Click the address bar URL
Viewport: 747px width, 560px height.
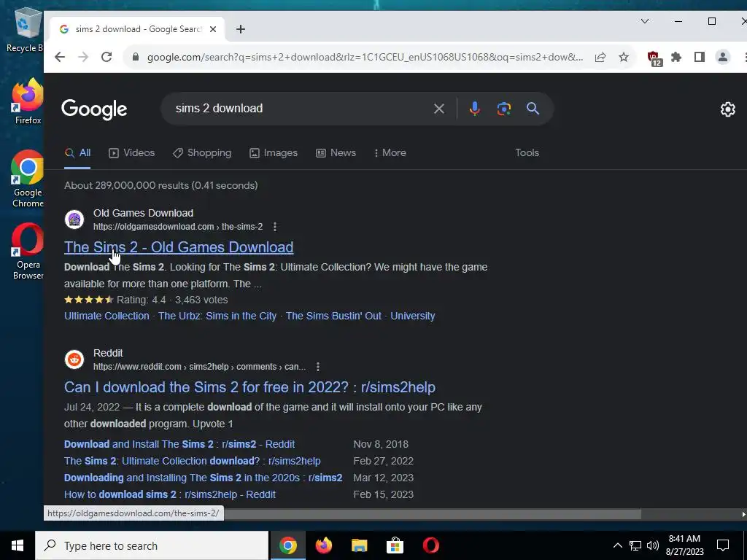coord(365,57)
